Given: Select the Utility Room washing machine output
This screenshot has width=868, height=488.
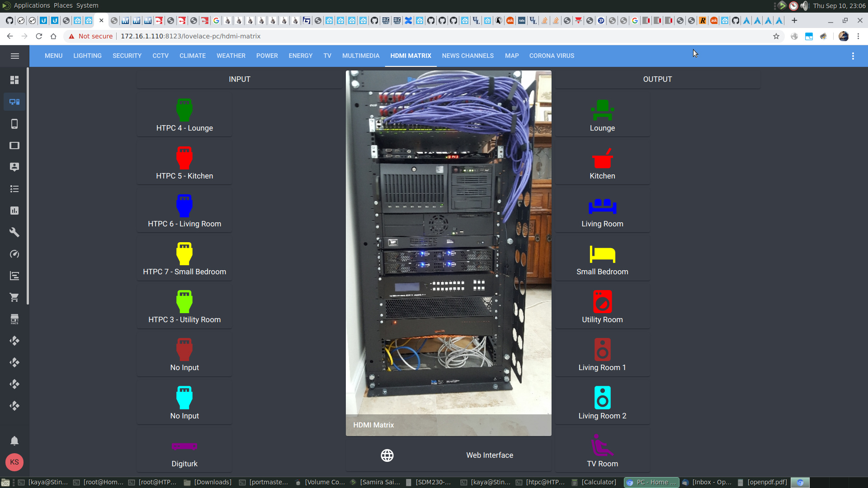Looking at the screenshot, I should 602,302.
